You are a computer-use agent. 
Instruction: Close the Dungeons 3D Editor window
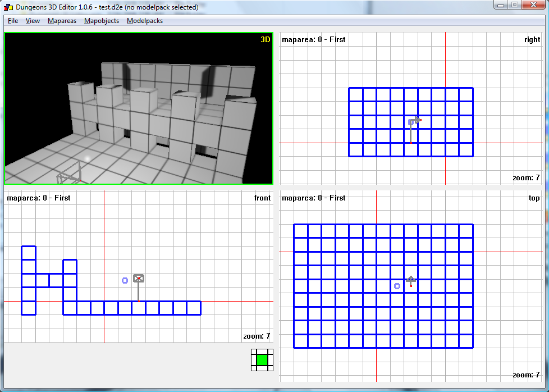coord(533,5)
